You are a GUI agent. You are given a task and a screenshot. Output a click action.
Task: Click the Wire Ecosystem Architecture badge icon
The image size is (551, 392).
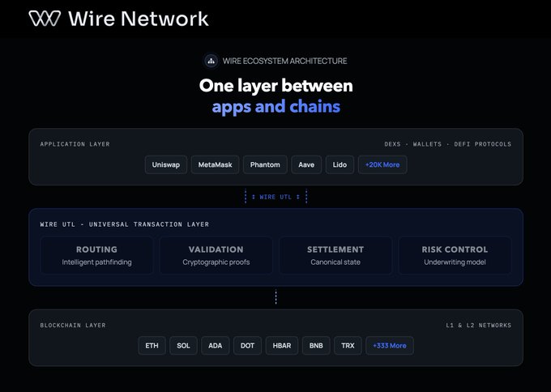[x=211, y=61]
